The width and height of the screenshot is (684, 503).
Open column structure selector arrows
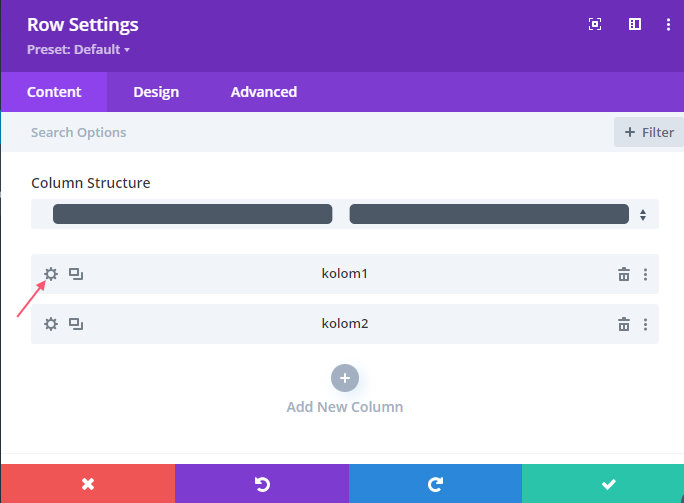[643, 215]
